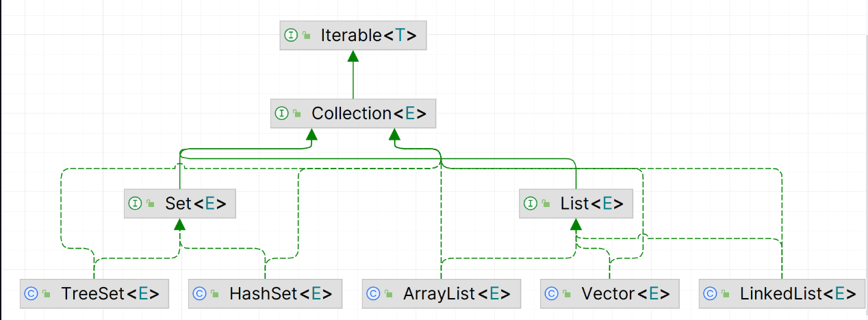Select the interface icon on the Set<E> node

135,204
